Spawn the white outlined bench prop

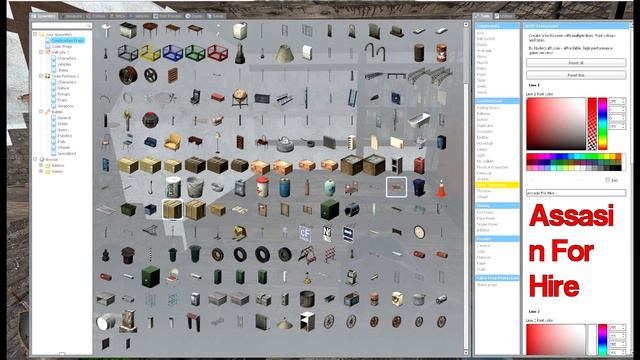(x=396, y=187)
